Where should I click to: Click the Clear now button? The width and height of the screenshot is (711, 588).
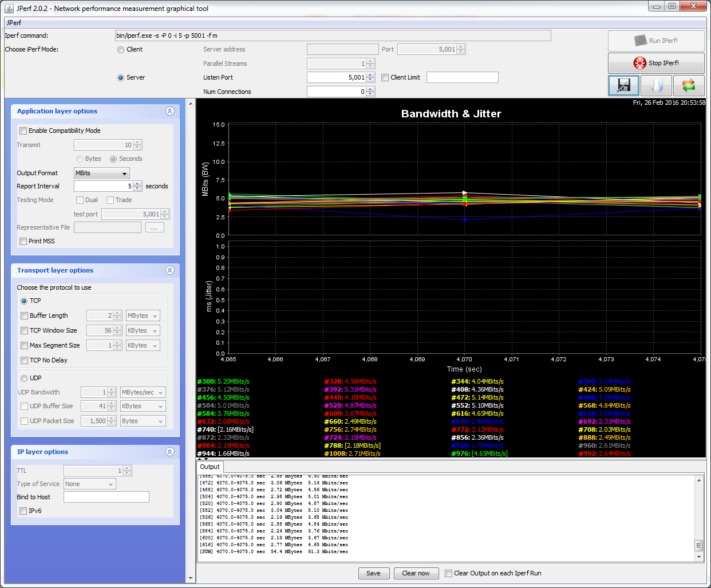tap(416, 573)
